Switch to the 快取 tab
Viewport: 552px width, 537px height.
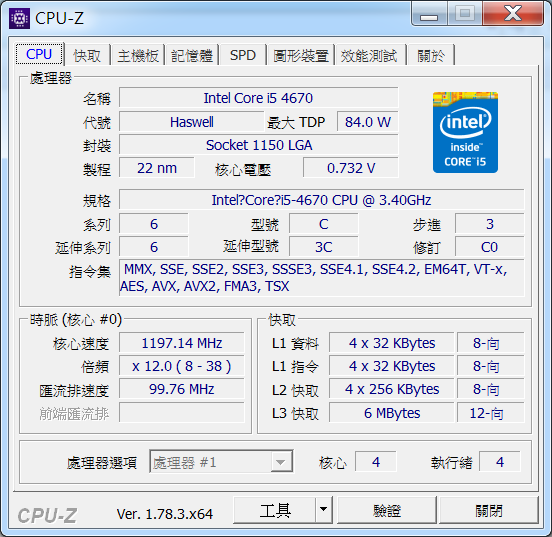[x=87, y=55]
